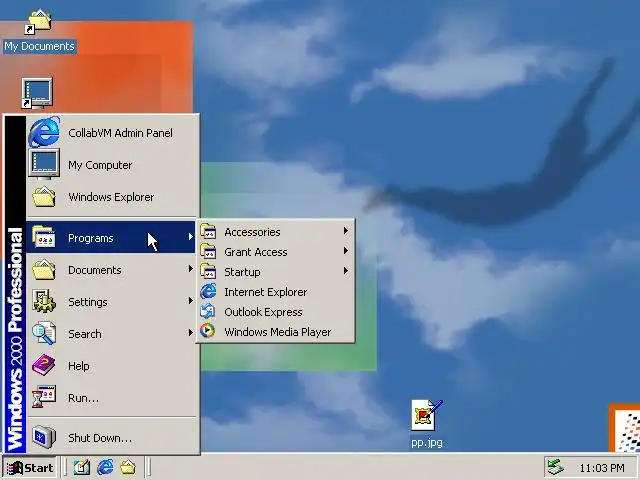
Task: Expand the Programs submenu arrow
Action: [190, 237]
